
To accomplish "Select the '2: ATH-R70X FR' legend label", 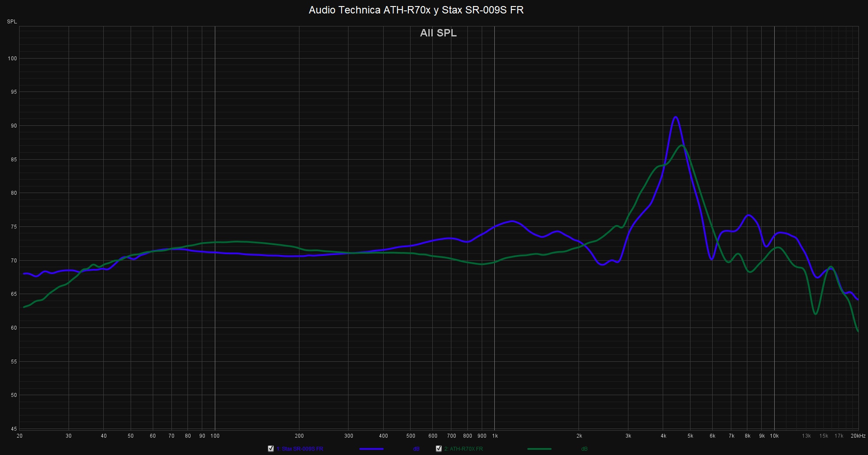I will tap(463, 449).
